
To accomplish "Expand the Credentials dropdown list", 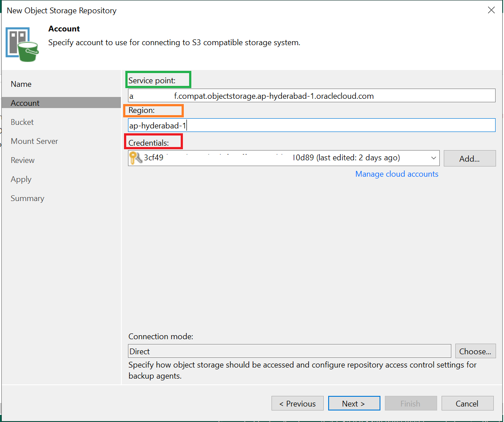I will 434,158.
